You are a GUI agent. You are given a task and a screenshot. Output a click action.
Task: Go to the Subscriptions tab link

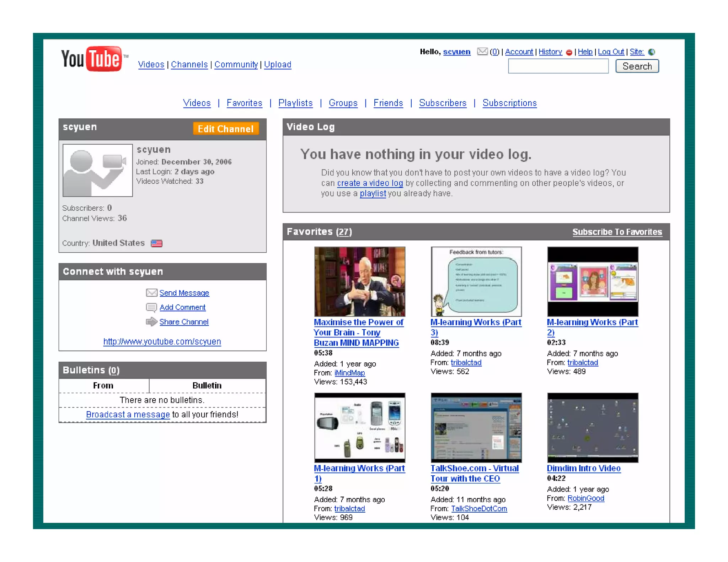[x=509, y=103]
